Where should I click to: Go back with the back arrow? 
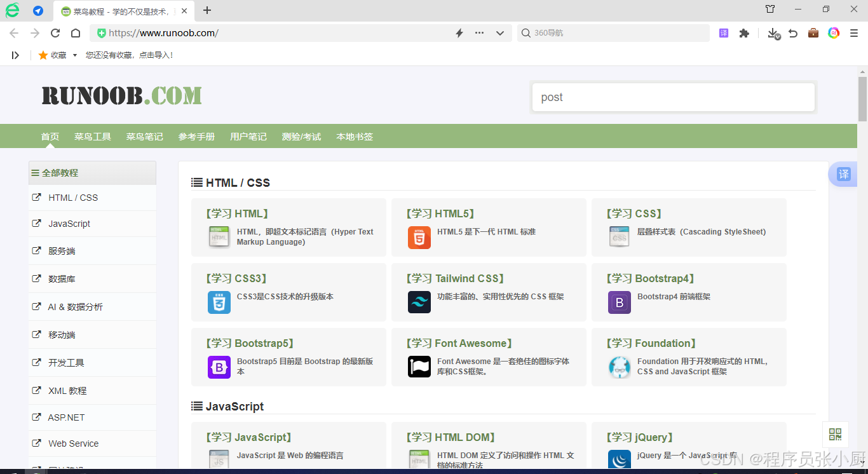coord(14,33)
